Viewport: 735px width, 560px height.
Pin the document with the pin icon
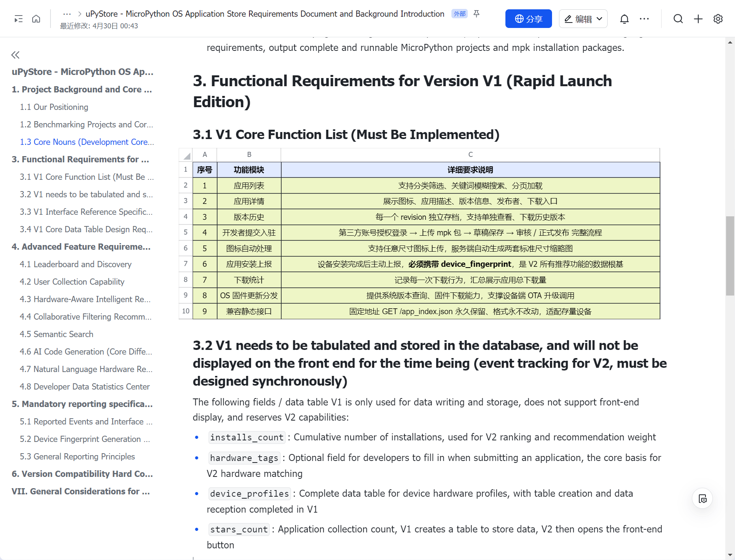pyautogui.click(x=476, y=14)
